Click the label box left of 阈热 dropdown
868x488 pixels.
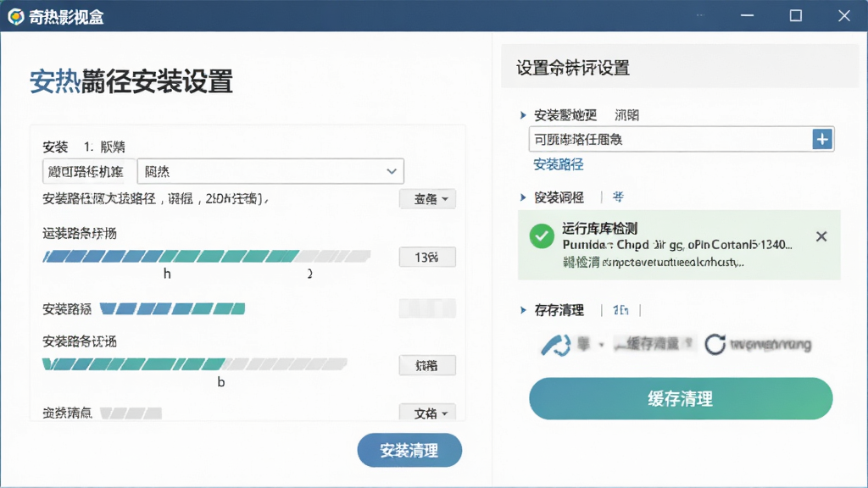tap(88, 171)
